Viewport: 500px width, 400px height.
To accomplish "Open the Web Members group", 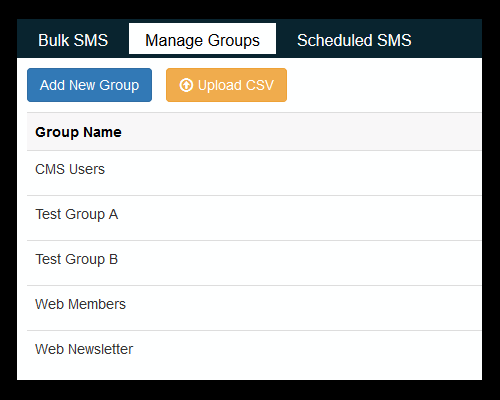I will [80, 304].
